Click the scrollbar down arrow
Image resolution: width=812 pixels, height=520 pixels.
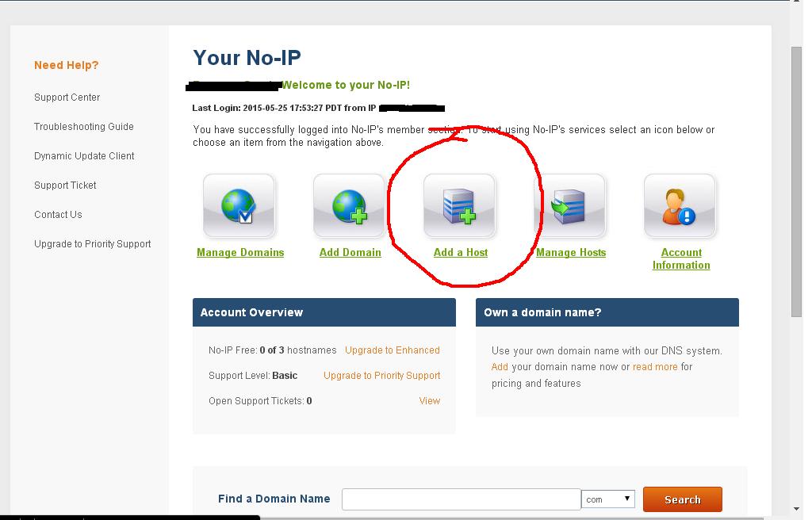pos(796,510)
